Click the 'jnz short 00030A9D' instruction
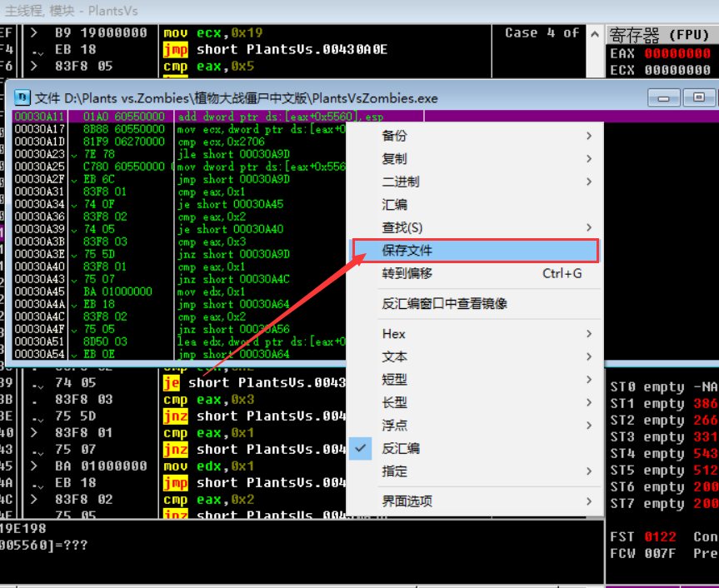 pos(233,254)
